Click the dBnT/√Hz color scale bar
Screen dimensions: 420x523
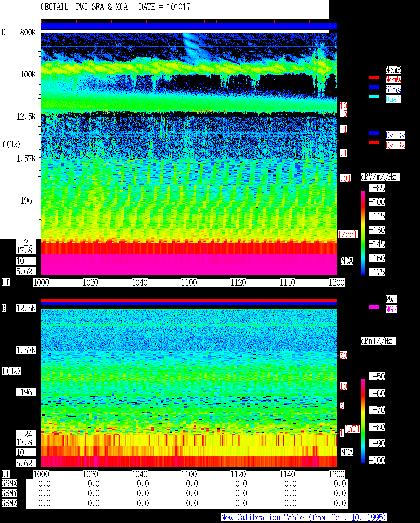coord(363,421)
